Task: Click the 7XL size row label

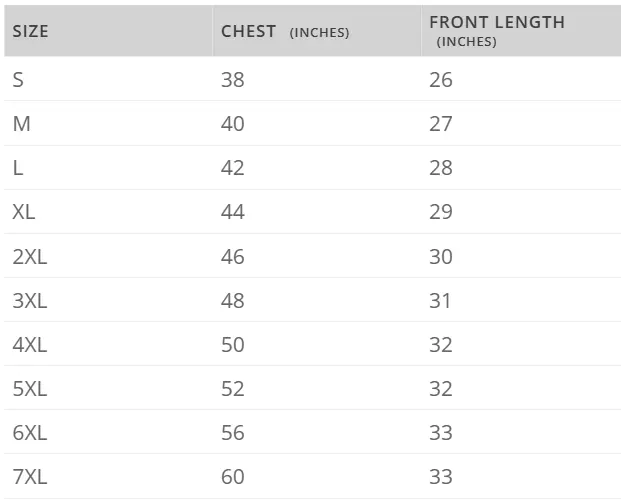Action: 30,476
